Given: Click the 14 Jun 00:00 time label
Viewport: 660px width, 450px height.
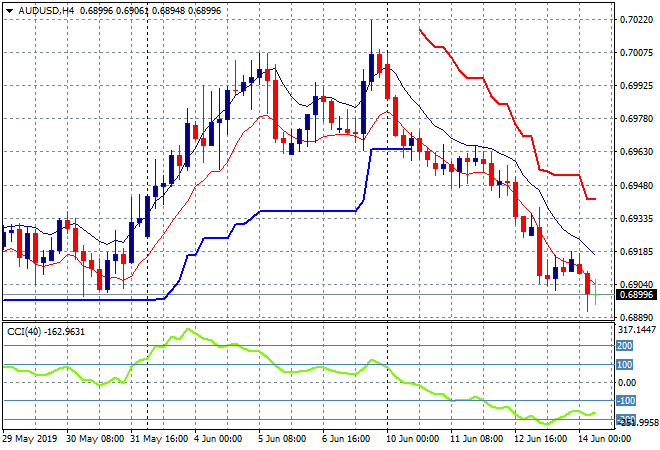Looking at the screenshot, I should coord(604,439).
